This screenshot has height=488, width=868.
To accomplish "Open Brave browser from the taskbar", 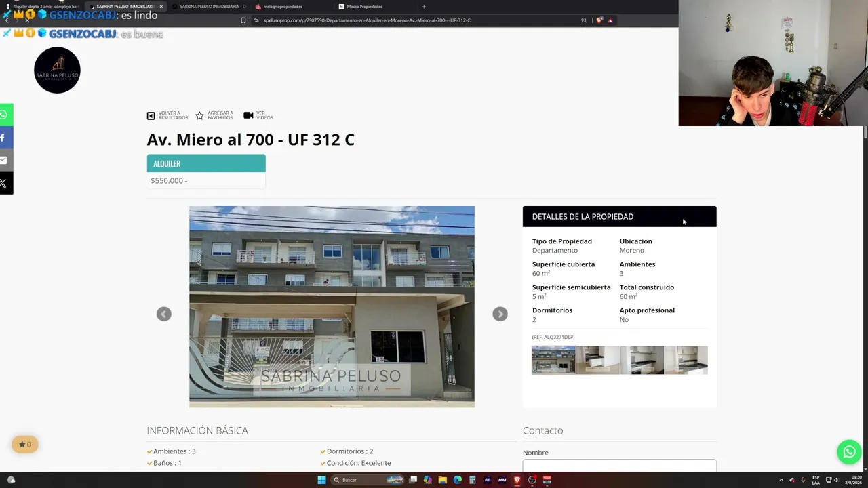I will click(x=517, y=480).
